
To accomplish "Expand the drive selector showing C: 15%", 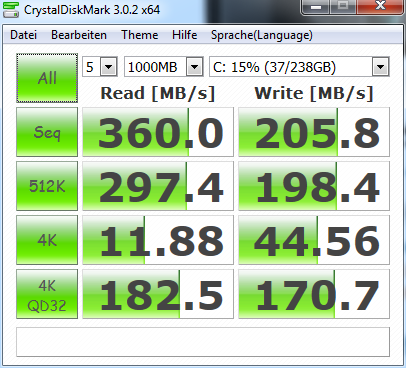I will (380, 67).
